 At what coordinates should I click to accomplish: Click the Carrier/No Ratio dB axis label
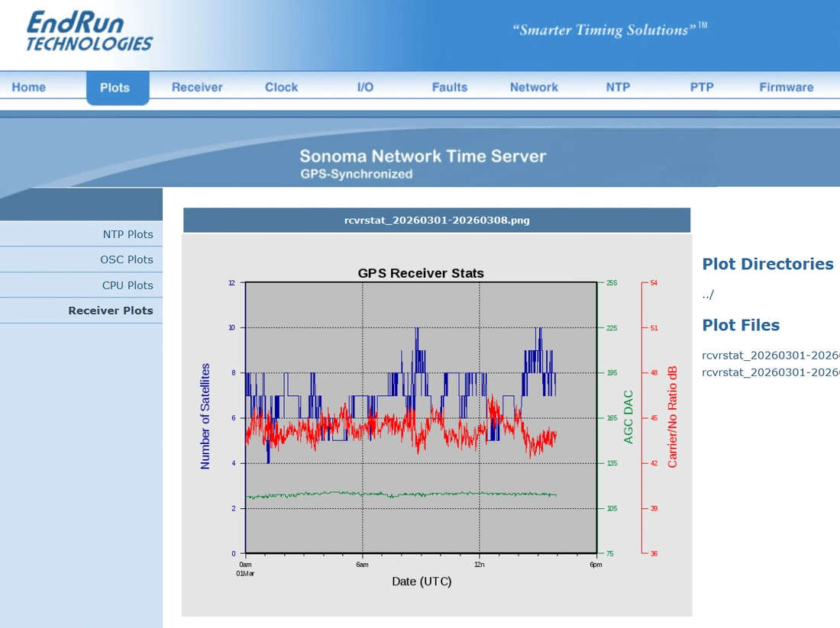672,417
